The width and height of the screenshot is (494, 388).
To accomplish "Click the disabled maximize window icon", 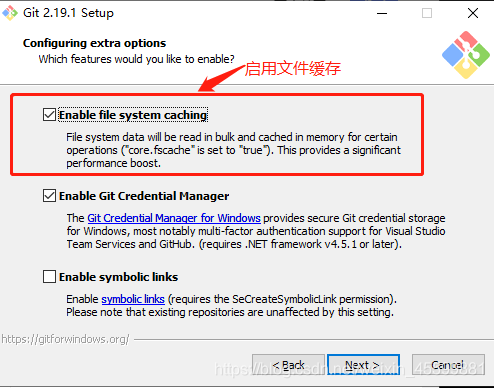I will pyautogui.click(x=427, y=13).
